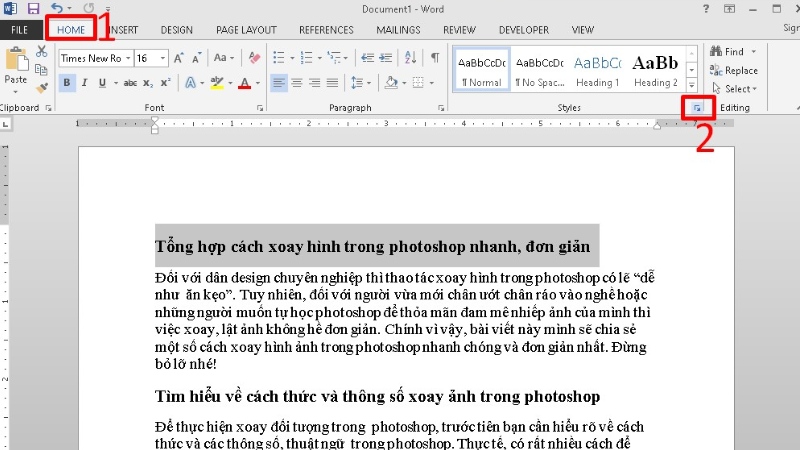Screen dimensions: 800x450
Task: Open the FILE tab
Action: tap(20, 30)
